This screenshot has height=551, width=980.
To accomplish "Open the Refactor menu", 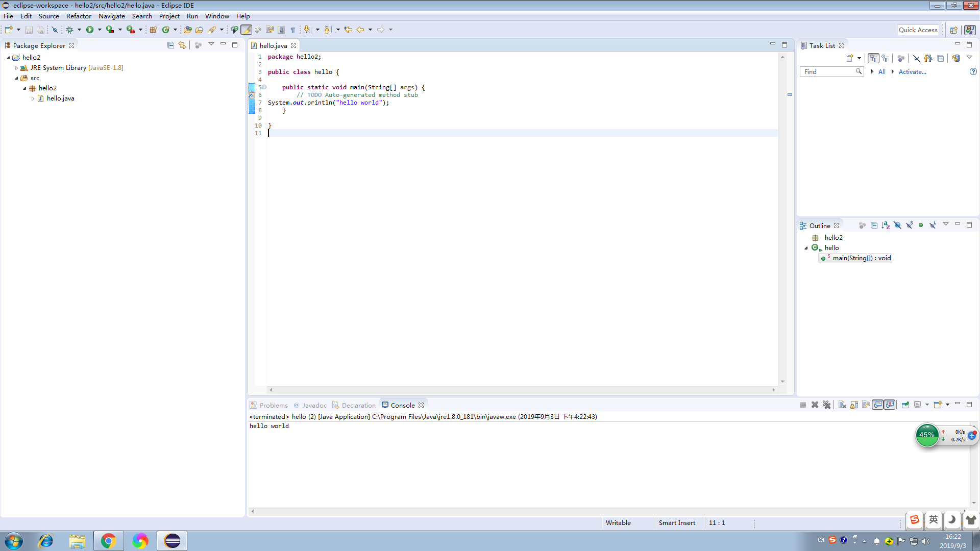I will (78, 16).
